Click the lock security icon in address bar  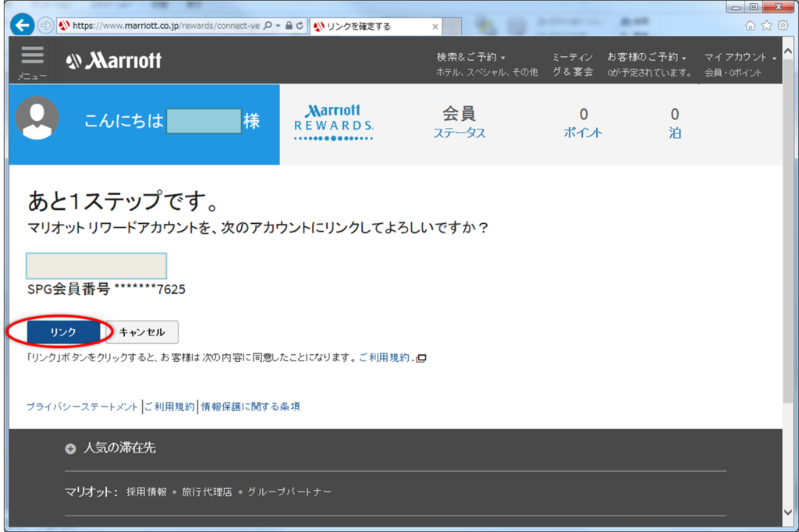289,26
